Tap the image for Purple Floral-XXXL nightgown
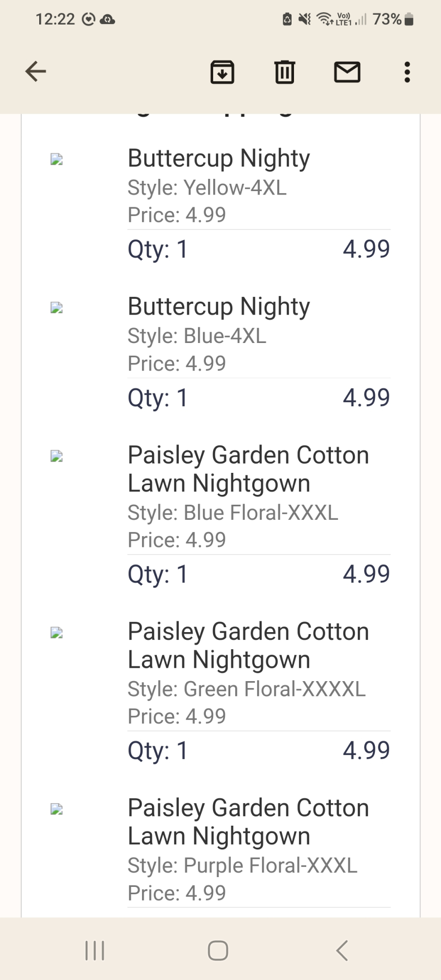Viewport: 441px width, 980px height. point(57,809)
